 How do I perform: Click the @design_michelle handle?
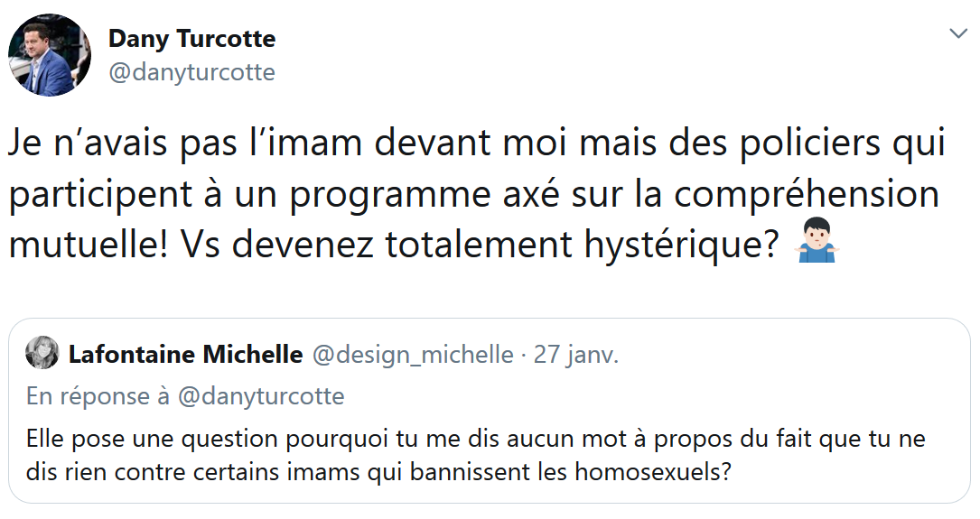pyautogui.click(x=413, y=355)
